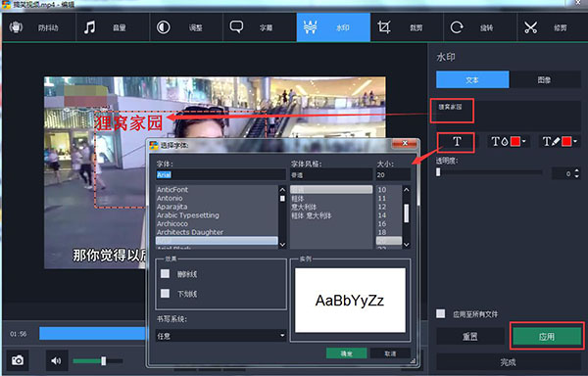Switch watermark type to 文本 text
Image resolution: width=588 pixels, height=376 pixels.
pyautogui.click(x=472, y=79)
